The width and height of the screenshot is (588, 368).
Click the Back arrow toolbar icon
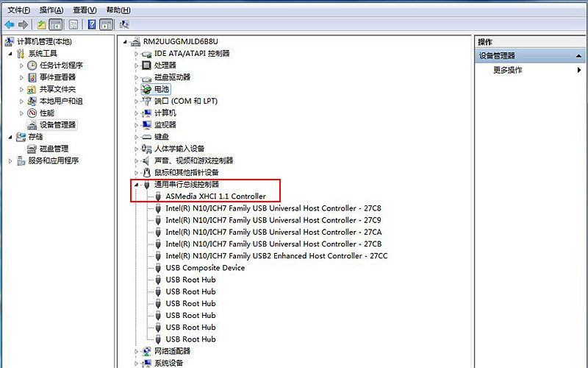tap(10, 25)
